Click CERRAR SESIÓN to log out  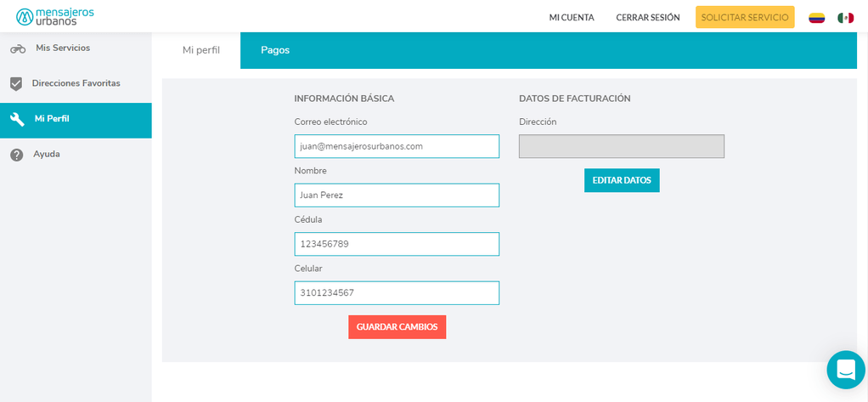click(x=647, y=18)
